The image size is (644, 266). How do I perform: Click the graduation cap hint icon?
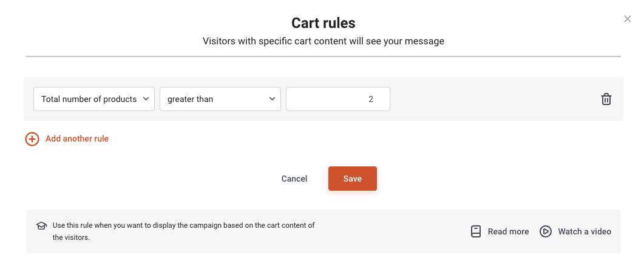click(41, 225)
